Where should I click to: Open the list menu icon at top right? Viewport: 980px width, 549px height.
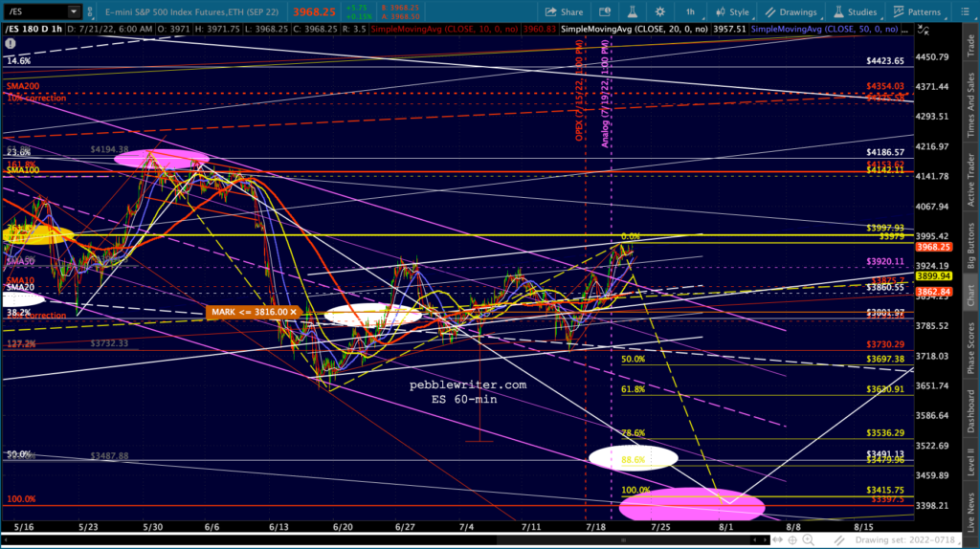tap(965, 11)
